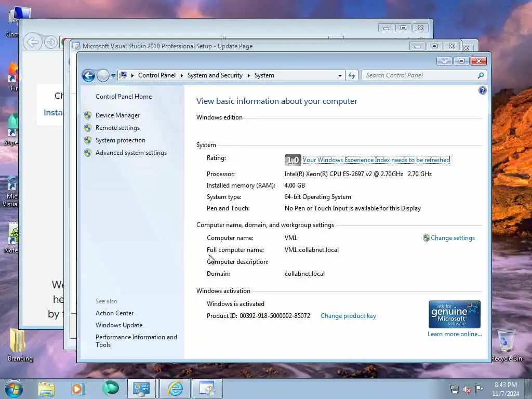Viewport: 532px width, 399px height.
Task: Click Forward arrow in the rear browser window
Action: (x=51, y=43)
